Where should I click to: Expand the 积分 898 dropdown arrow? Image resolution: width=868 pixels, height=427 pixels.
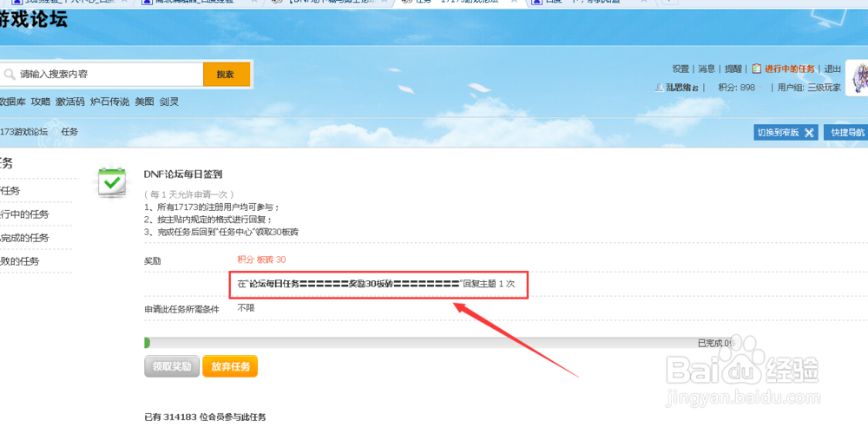click(x=760, y=88)
